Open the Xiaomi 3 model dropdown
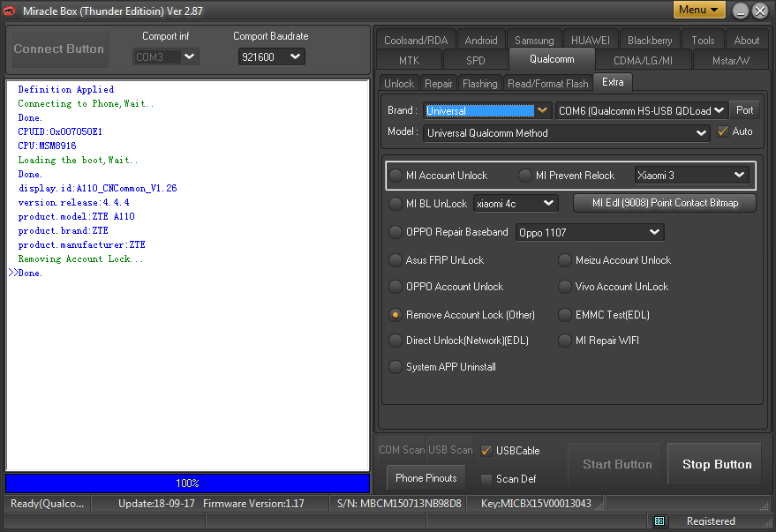The height and width of the screenshot is (532, 776). [x=691, y=176]
